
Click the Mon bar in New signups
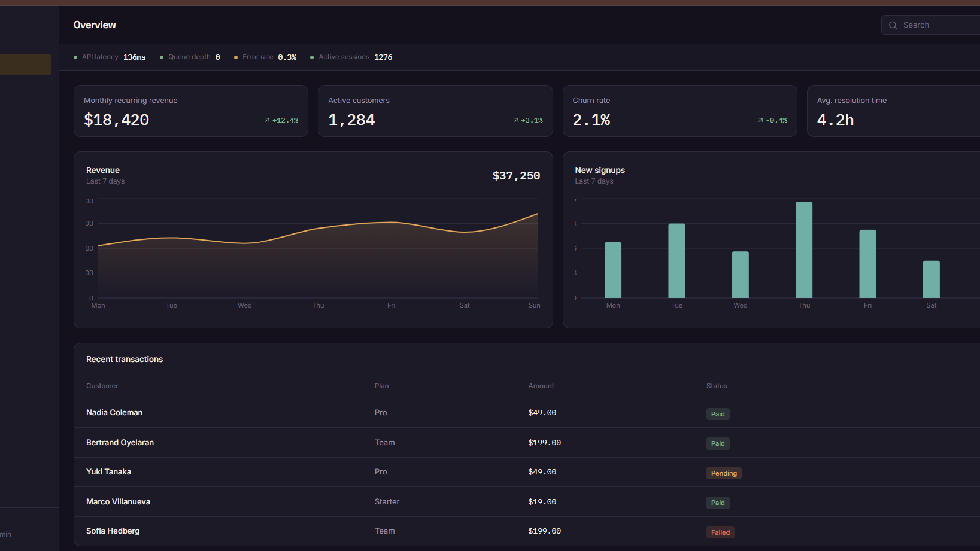pyautogui.click(x=613, y=270)
